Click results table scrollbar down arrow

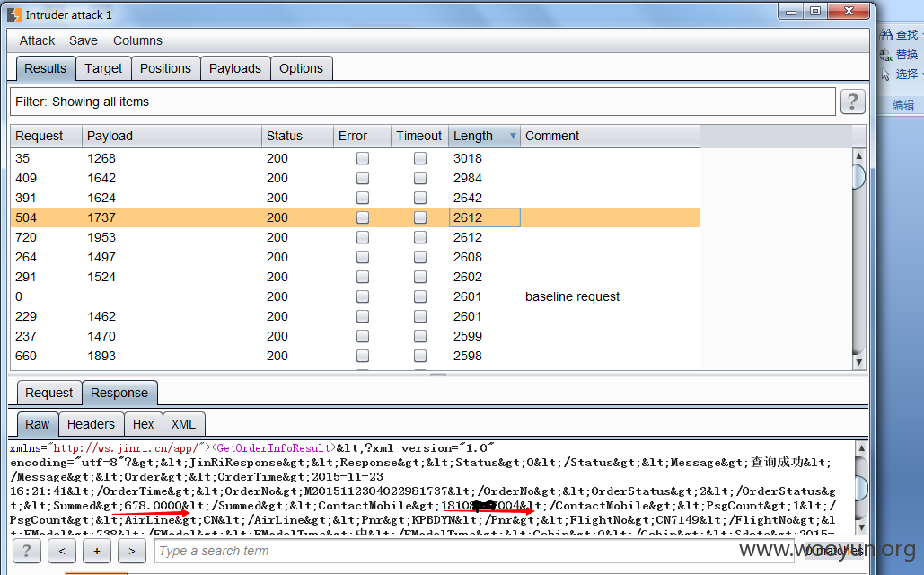pos(858,363)
